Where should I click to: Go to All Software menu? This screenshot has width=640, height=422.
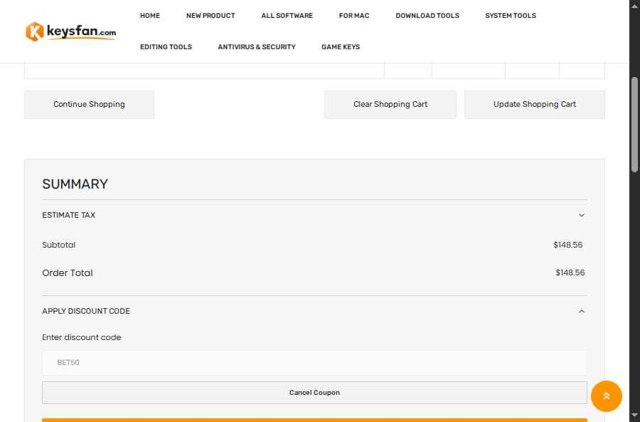pyautogui.click(x=287, y=16)
